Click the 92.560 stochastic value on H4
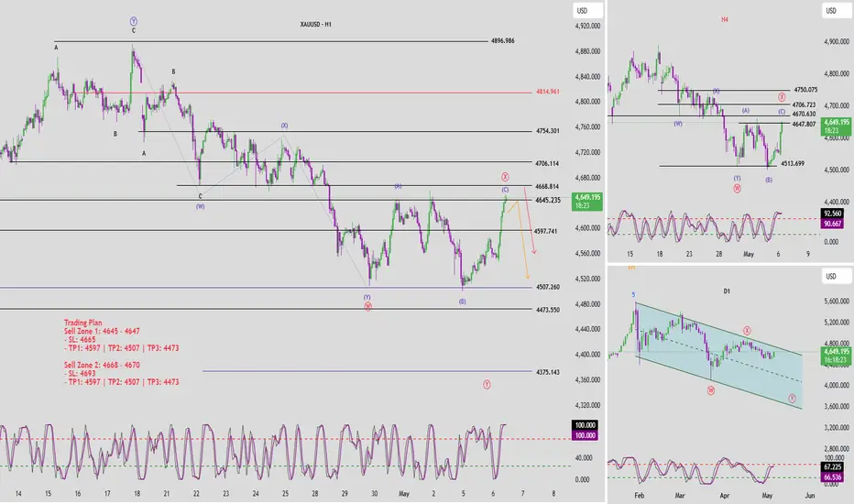The width and height of the screenshot is (854, 504). pyautogui.click(x=833, y=214)
